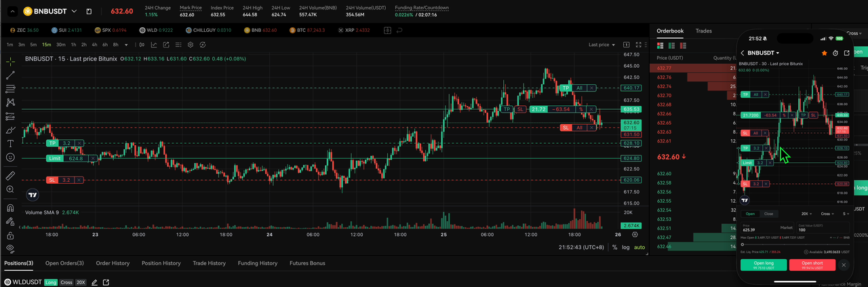Toggle lock all drawing tools
The width and height of the screenshot is (868, 287).
coord(10,235)
